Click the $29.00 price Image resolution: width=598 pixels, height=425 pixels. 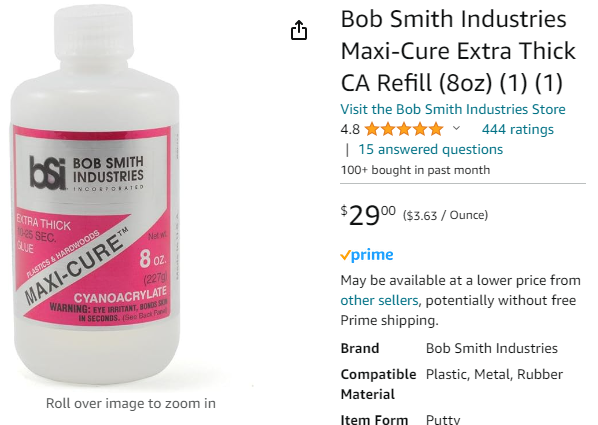pyautogui.click(x=368, y=216)
